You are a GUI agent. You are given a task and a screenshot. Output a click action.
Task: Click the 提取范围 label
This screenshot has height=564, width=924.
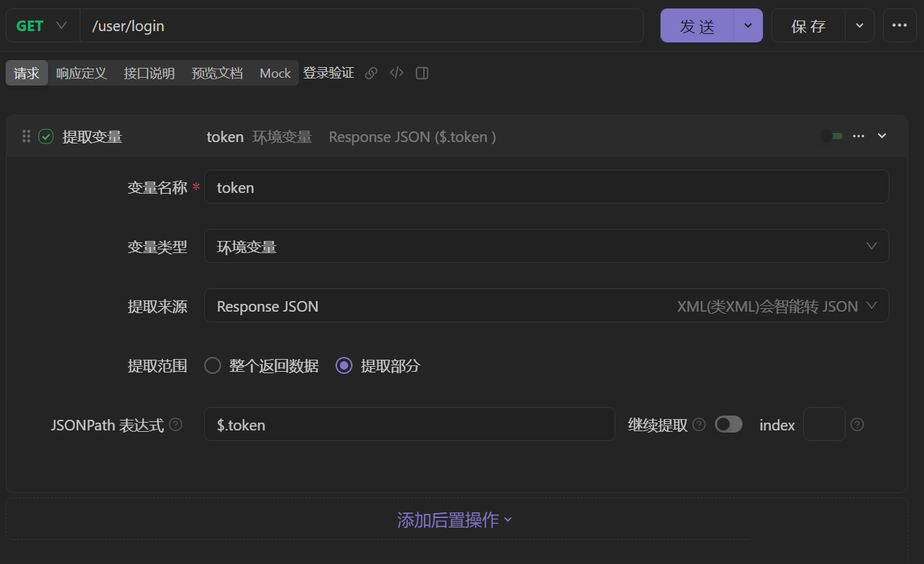point(158,365)
